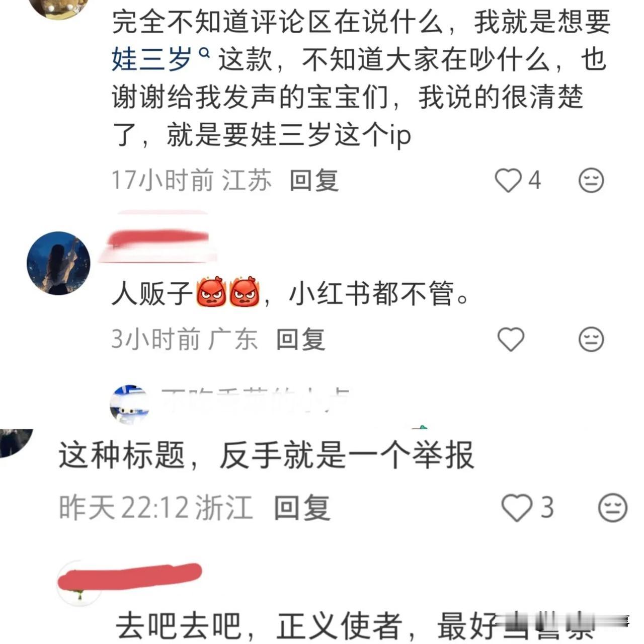Screen dimensions: 644x644
Task: Tap the dislike face on the 广东 comment
Action: point(591,339)
